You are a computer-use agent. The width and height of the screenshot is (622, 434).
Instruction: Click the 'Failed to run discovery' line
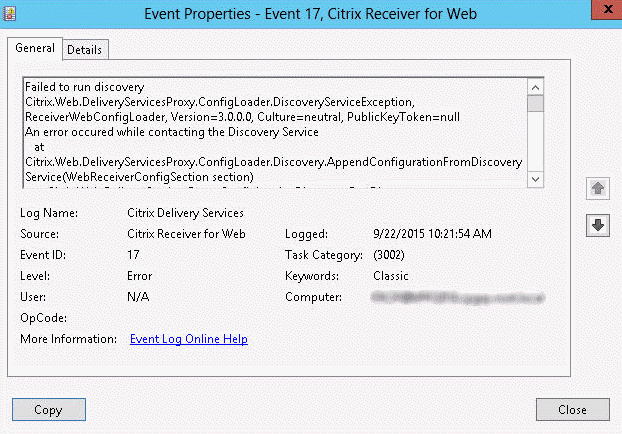[x=84, y=87]
